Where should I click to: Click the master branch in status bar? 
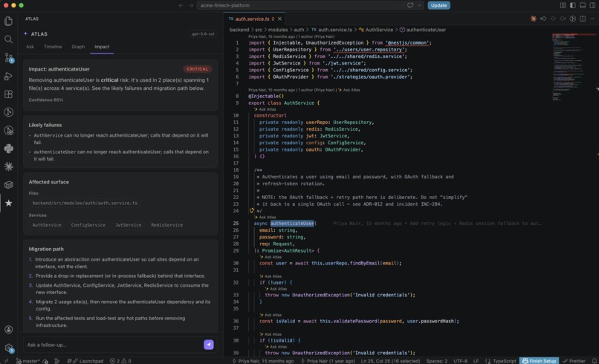pyautogui.click(x=27, y=361)
